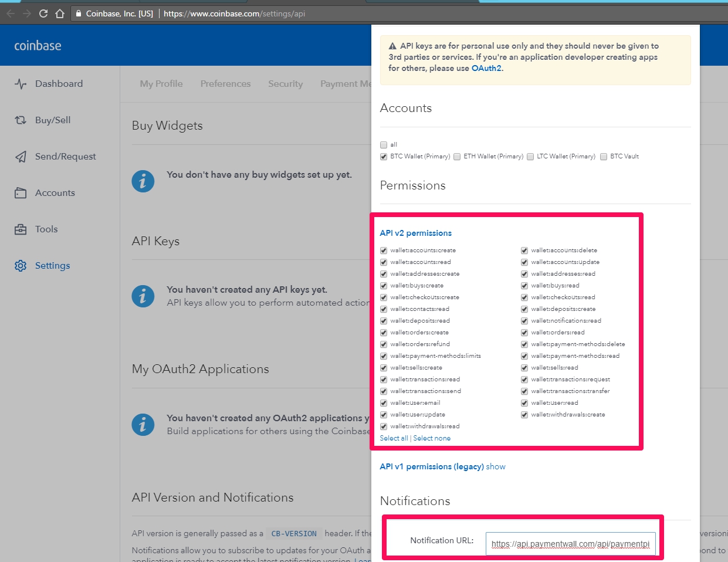
Task: Click the Settings gear icon in sidebar
Action: tap(21, 266)
